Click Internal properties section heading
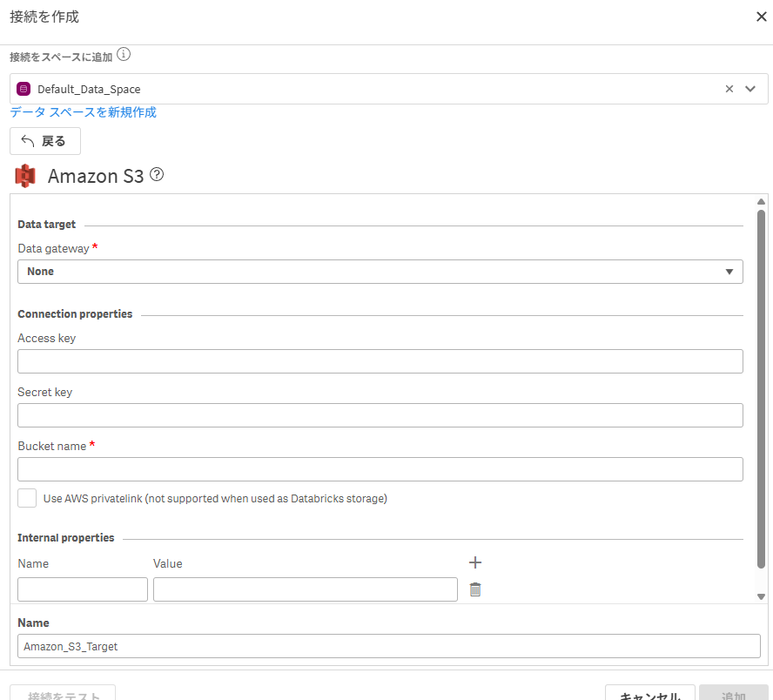The width and height of the screenshot is (773, 700). (66, 538)
